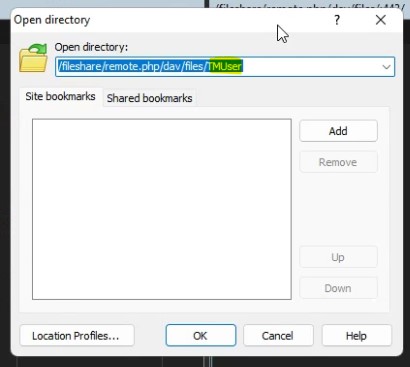Screen dimensions: 410x367
Task: Confirm with the OK button
Action: click(201, 335)
